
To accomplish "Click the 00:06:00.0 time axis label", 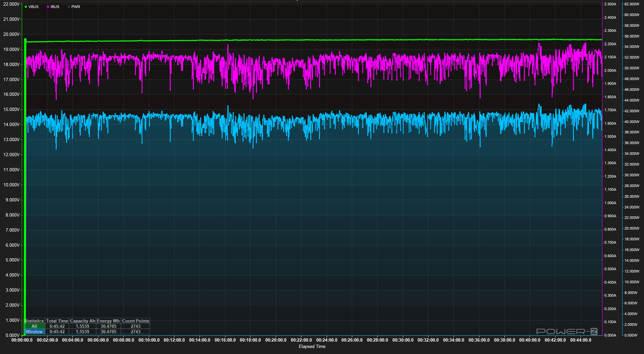I will click(98, 340).
